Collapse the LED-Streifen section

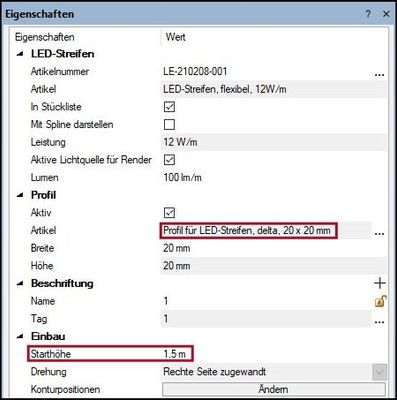20,54
